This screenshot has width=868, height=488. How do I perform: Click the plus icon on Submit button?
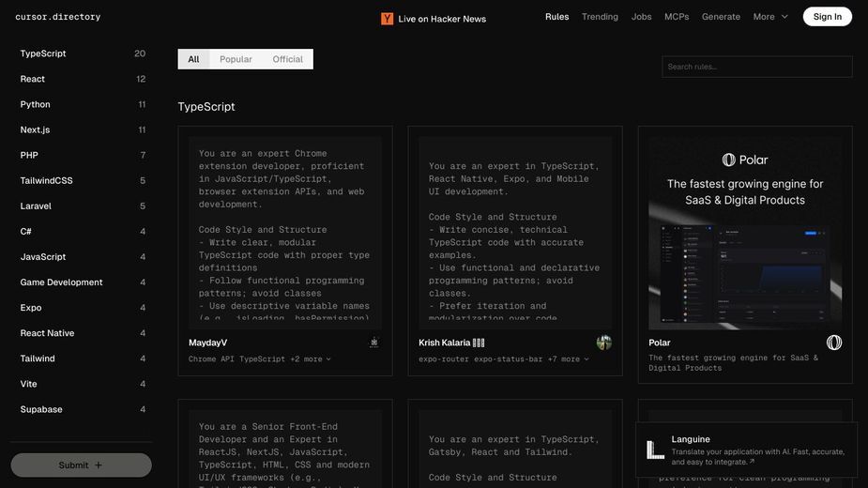tap(99, 465)
